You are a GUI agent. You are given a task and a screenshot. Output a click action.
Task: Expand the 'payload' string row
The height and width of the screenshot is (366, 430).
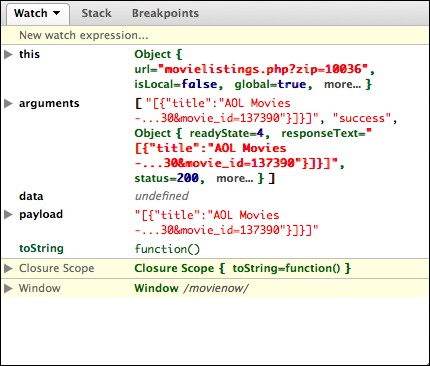click(x=8, y=214)
